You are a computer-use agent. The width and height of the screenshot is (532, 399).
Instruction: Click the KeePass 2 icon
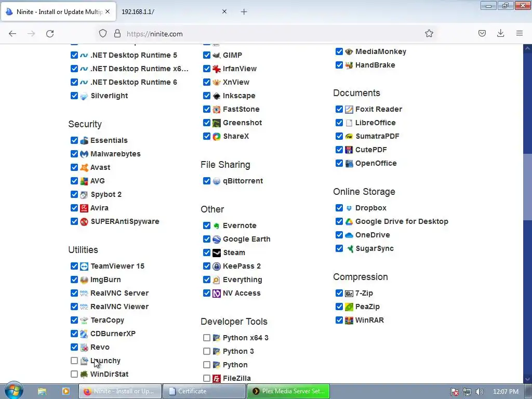[217, 267]
